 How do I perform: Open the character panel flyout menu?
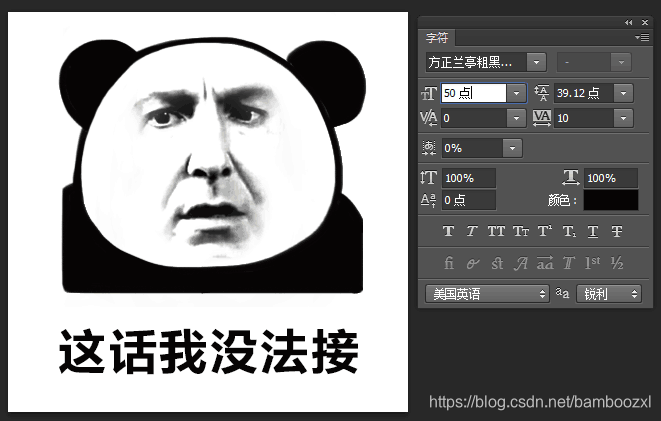click(642, 38)
